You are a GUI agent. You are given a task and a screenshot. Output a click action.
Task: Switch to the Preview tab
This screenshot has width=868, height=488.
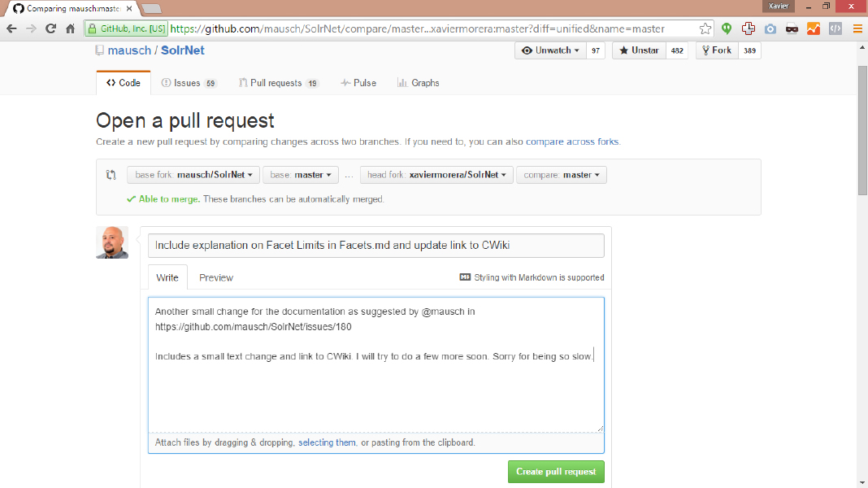216,277
